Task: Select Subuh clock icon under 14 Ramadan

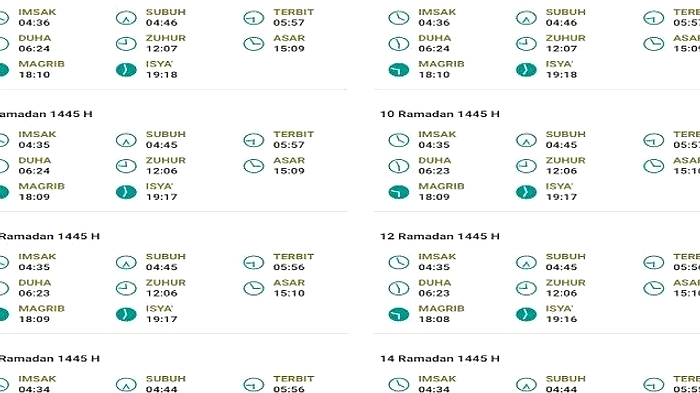Action: 526,385
